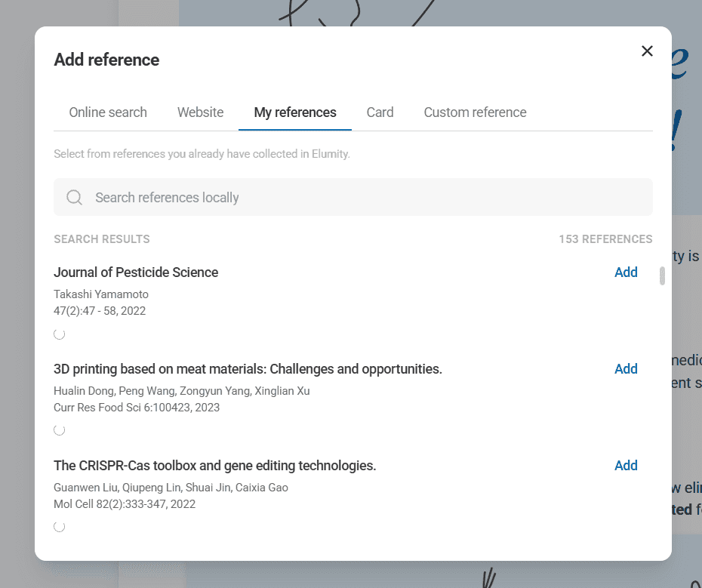Switch to the Online search tab
The height and width of the screenshot is (588, 702).
point(108,112)
